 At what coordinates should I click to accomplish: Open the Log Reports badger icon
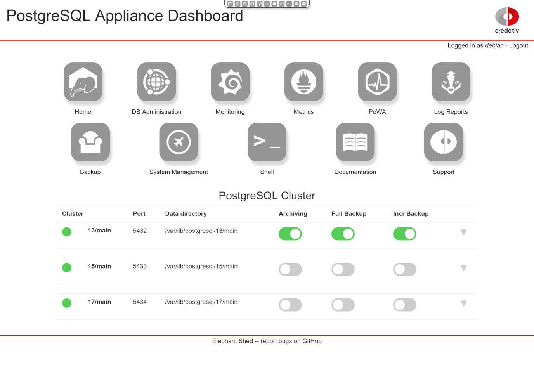451,82
